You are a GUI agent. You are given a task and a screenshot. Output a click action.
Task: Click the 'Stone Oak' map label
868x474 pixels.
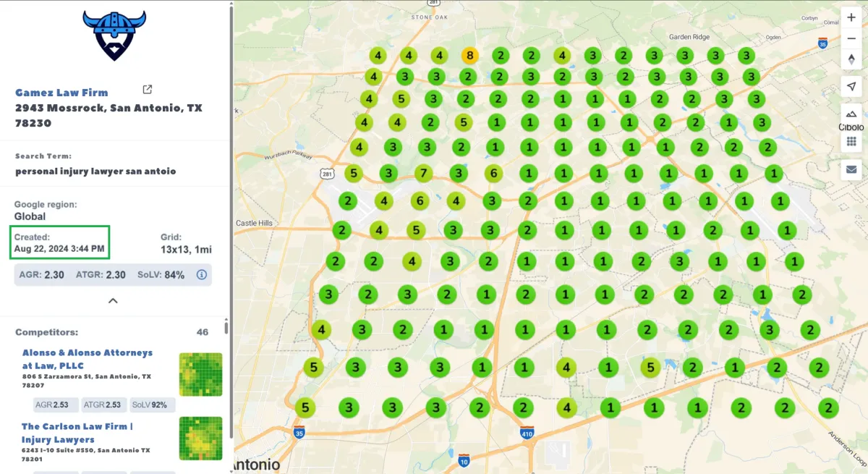[x=431, y=17]
